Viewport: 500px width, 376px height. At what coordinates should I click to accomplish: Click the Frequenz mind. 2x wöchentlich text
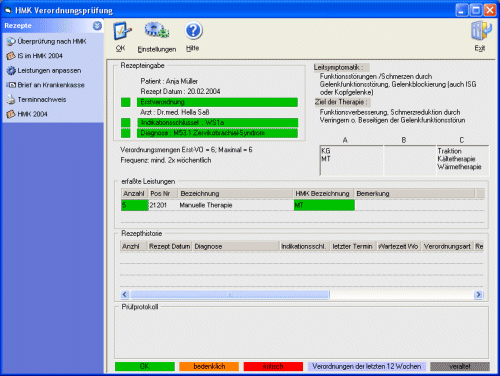pos(166,160)
